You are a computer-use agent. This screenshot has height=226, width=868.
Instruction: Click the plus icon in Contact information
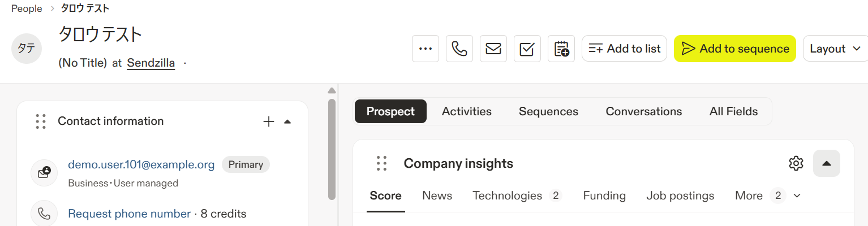(x=269, y=121)
